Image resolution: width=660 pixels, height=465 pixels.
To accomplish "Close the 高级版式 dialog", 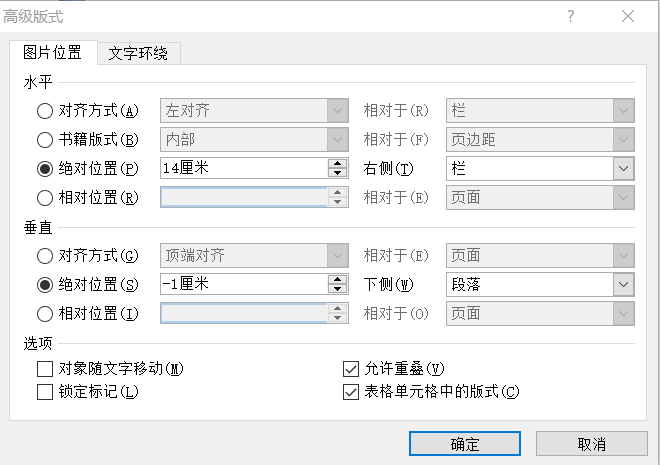I will 628,16.
